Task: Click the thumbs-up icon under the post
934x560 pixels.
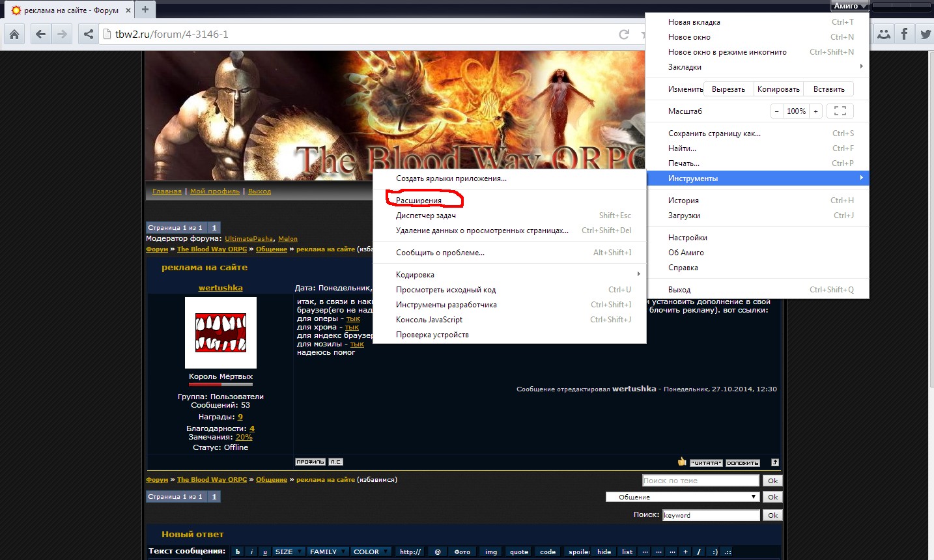Action: tap(682, 462)
